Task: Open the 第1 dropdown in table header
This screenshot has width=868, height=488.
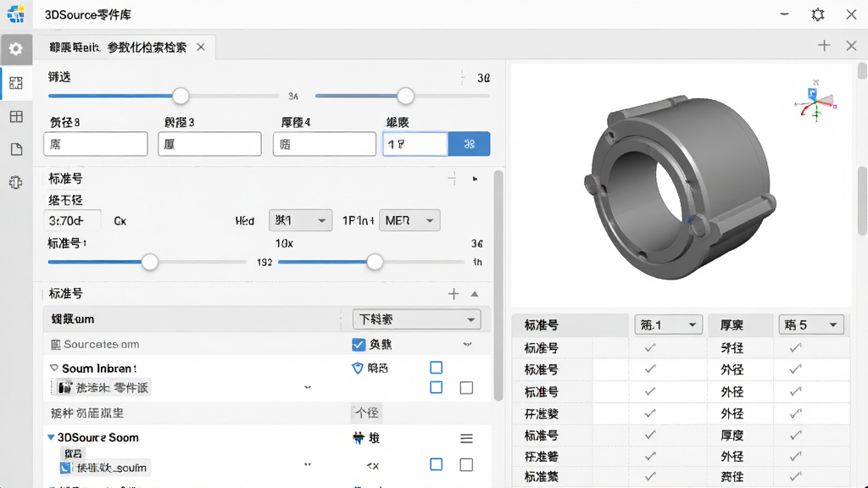Action: [x=668, y=324]
